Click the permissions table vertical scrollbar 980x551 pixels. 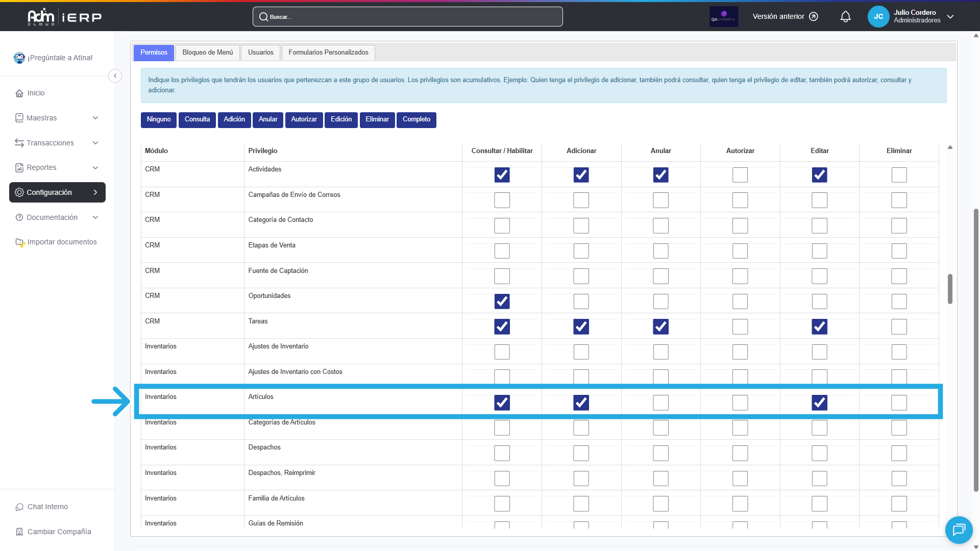coord(950,289)
